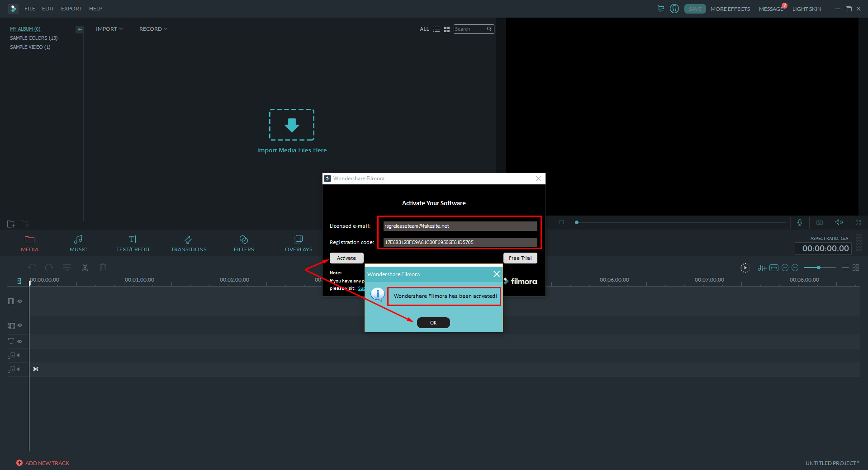Select the split scissors tool in toolbar
Image resolution: width=868 pixels, height=470 pixels.
click(85, 268)
